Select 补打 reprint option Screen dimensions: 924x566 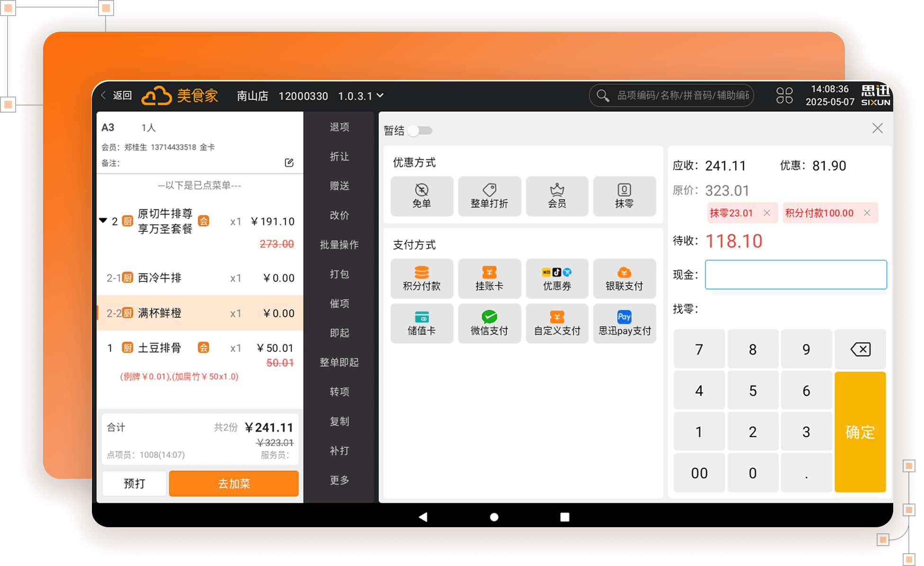(339, 451)
